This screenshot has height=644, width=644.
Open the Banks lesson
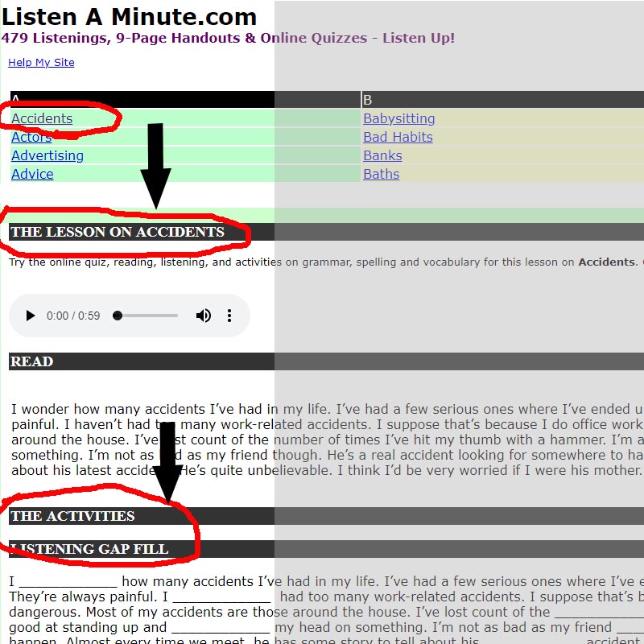[x=382, y=155]
